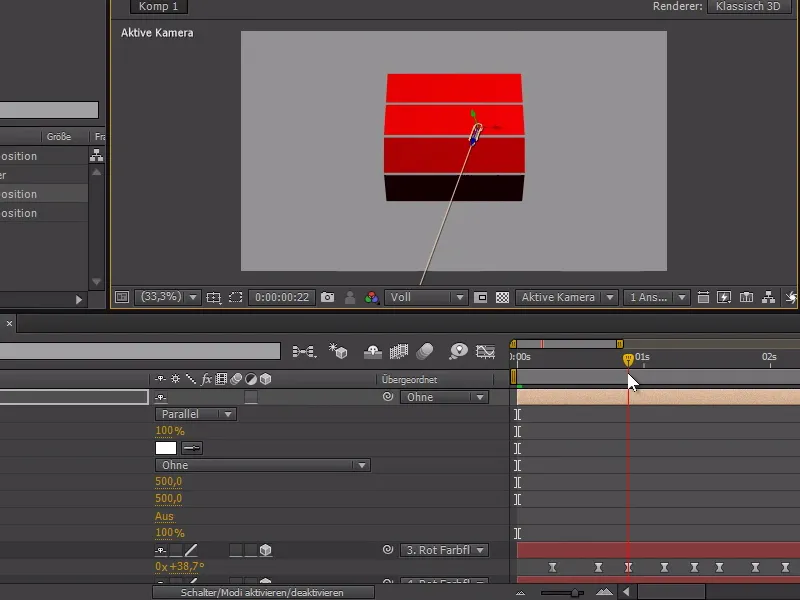
Task: Open Brainstorm lightbulb icon
Action: 458,351
